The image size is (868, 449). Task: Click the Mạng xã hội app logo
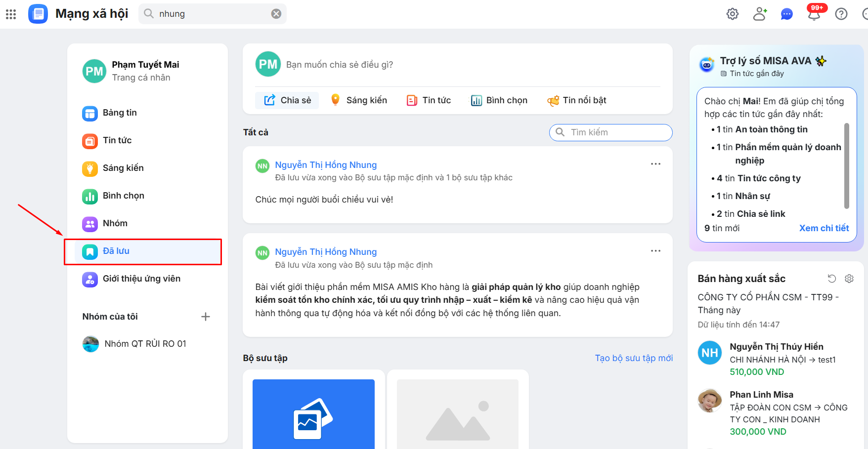(38, 14)
